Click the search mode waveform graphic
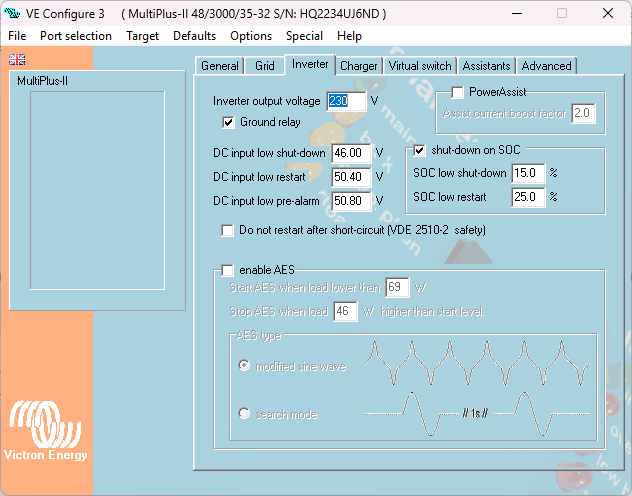Viewport: 632px width, 496px height. [x=477, y=414]
